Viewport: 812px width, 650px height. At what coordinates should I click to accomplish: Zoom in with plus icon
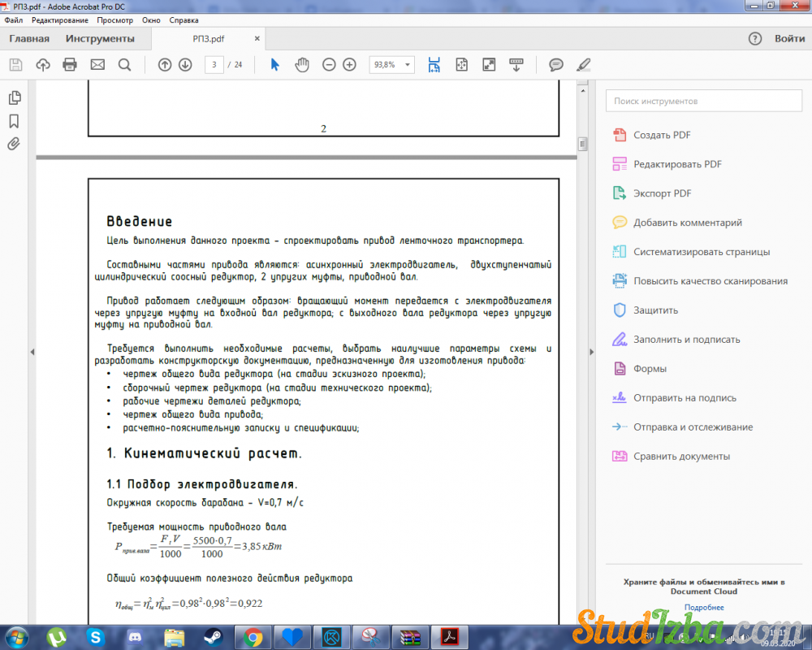[x=349, y=65]
